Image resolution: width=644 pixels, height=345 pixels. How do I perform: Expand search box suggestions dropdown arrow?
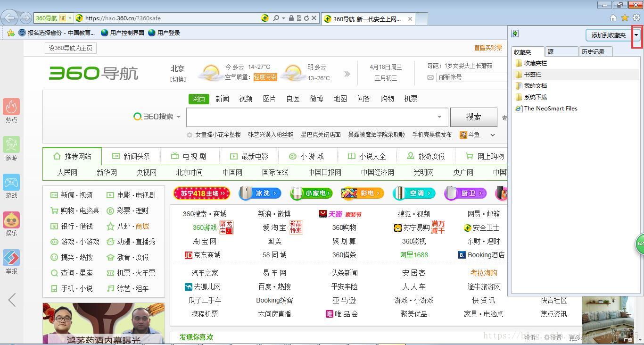point(439,117)
